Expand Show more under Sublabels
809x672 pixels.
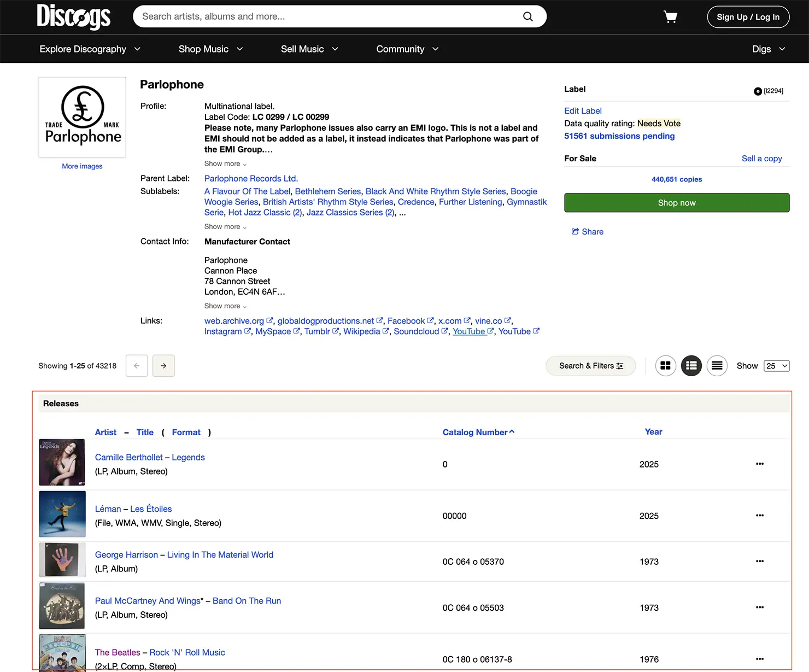click(225, 227)
